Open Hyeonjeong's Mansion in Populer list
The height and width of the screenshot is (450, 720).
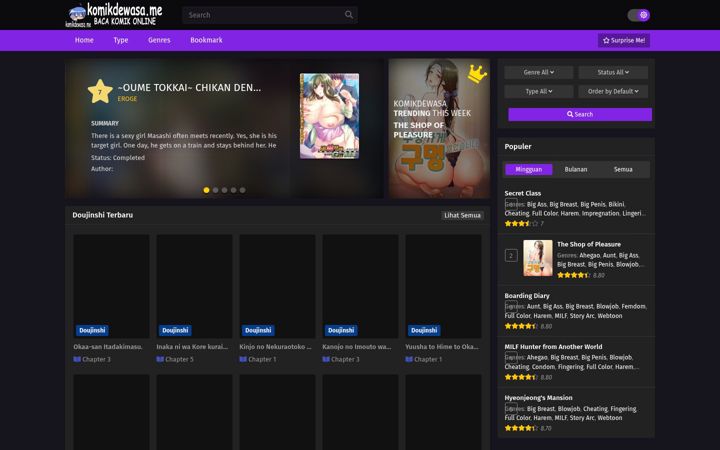[x=538, y=398]
